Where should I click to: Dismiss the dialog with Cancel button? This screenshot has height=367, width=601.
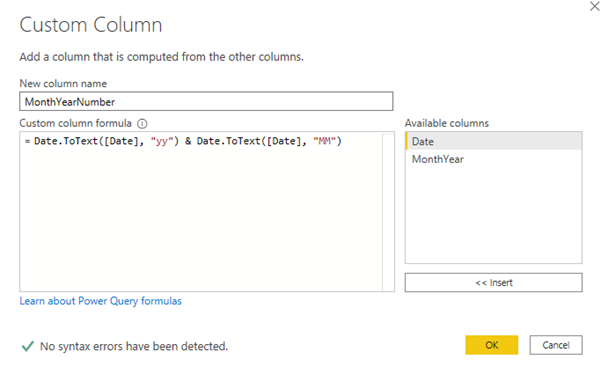(556, 345)
